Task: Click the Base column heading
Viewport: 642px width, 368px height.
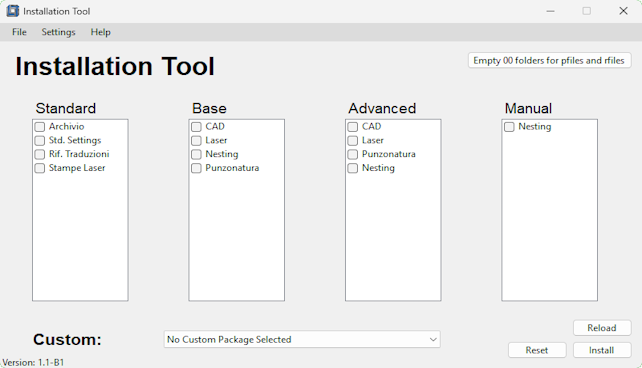Action: click(x=209, y=108)
